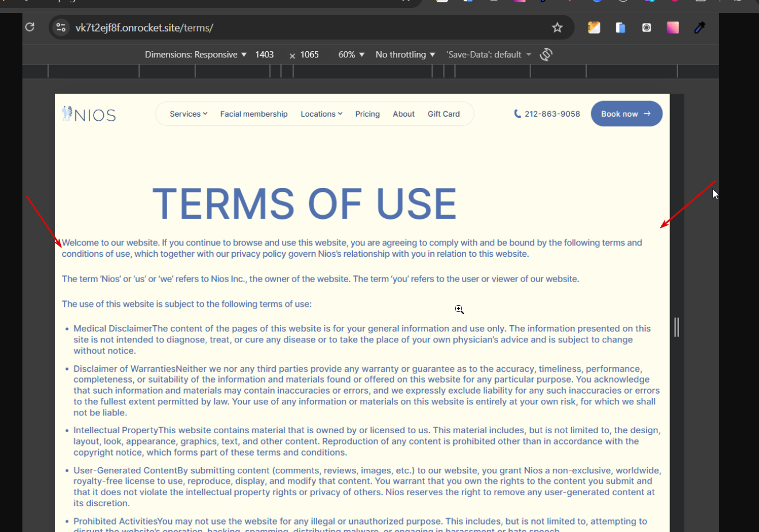Click the NIOS logo
Screen dimensions: 759x532
[x=89, y=114]
